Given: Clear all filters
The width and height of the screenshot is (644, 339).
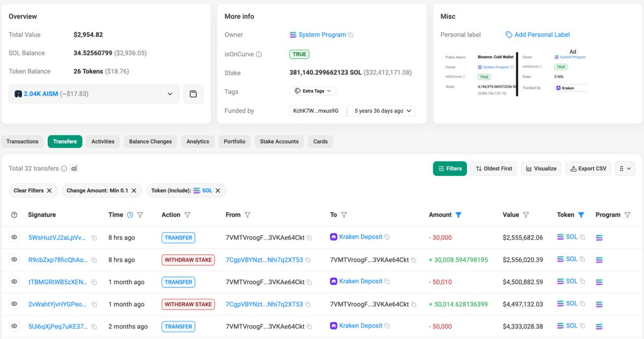Looking at the screenshot, I should [33, 190].
